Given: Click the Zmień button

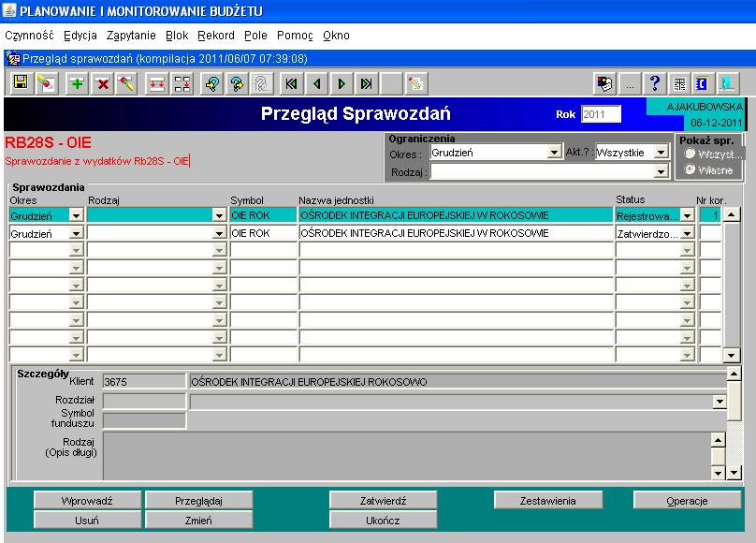Looking at the screenshot, I should click(198, 521).
